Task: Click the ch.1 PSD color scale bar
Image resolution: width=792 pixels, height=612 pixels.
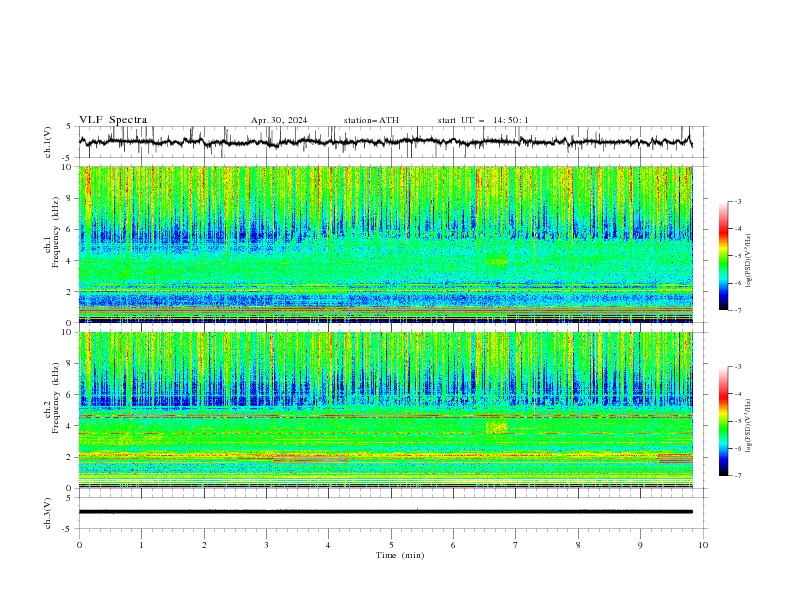Action: click(724, 256)
